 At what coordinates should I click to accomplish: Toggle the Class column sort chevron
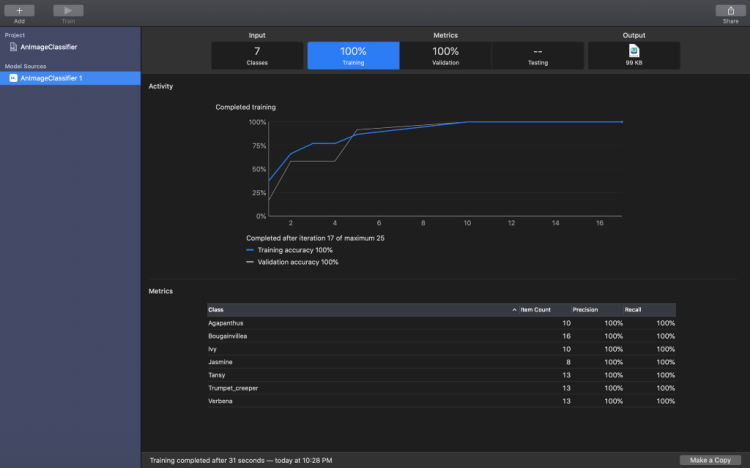point(514,310)
